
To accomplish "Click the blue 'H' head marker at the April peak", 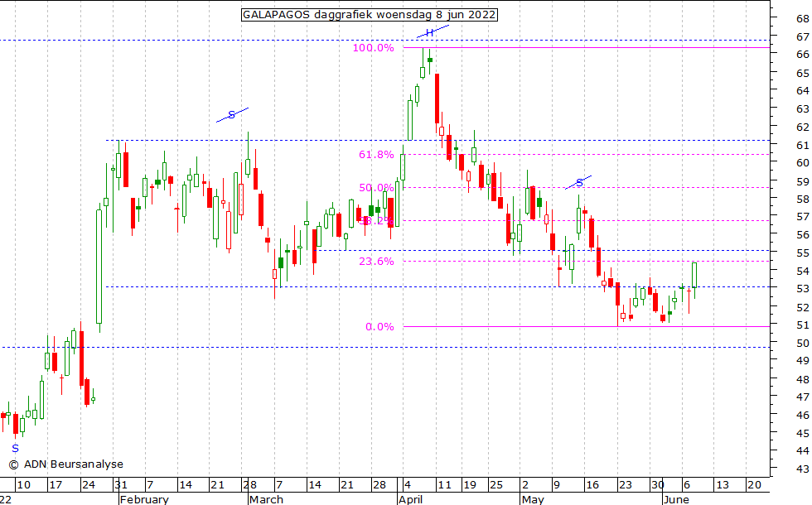I will (429, 33).
